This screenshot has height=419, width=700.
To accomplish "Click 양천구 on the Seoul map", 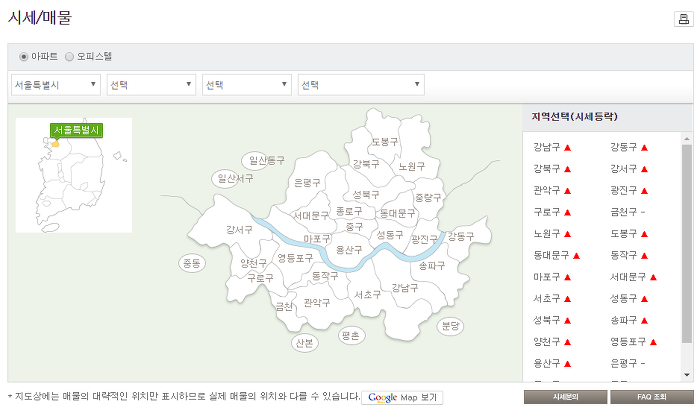I will 254,263.
